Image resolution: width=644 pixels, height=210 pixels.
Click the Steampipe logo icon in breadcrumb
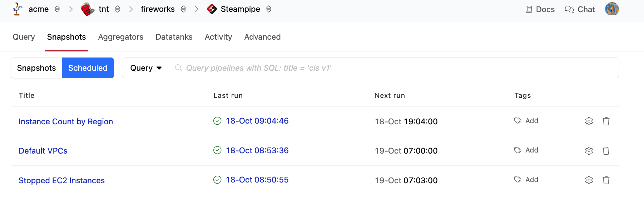(212, 9)
